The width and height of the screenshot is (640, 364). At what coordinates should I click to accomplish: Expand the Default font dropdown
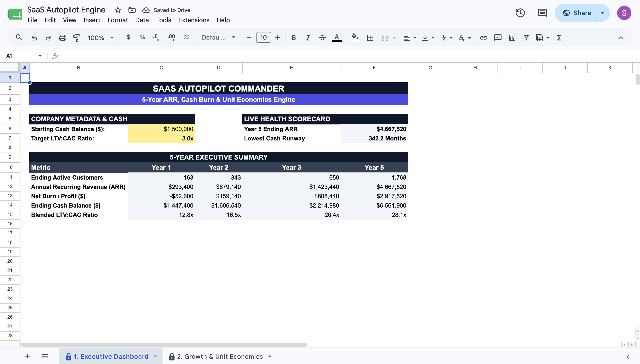(233, 38)
